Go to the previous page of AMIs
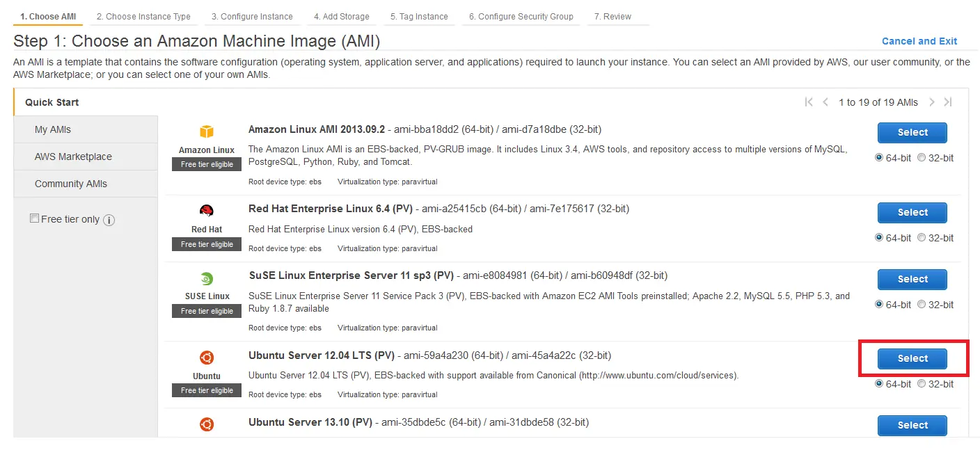 825,102
